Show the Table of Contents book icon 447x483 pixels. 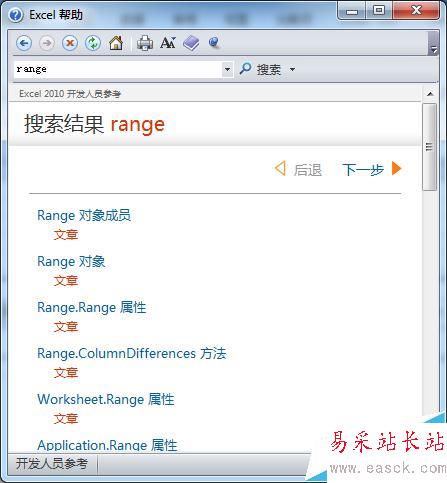click(x=191, y=43)
